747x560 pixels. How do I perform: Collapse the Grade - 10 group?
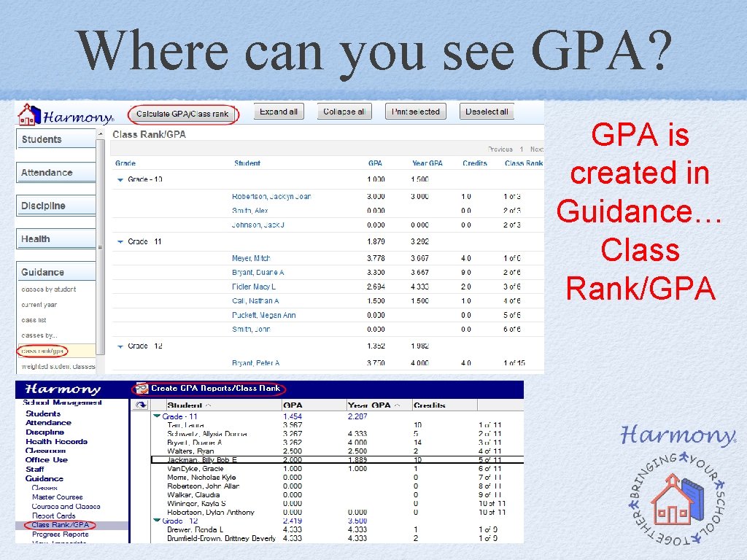[120, 180]
